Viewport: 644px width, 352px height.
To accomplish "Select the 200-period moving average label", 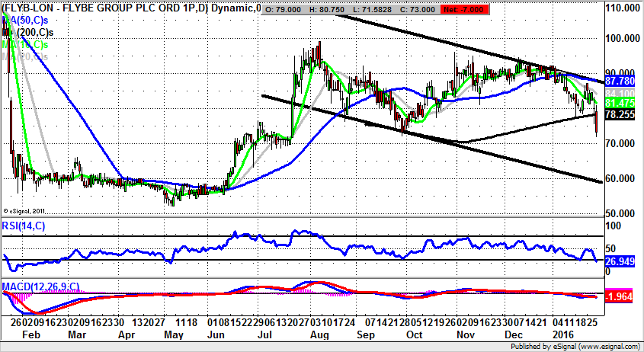I will (30, 32).
